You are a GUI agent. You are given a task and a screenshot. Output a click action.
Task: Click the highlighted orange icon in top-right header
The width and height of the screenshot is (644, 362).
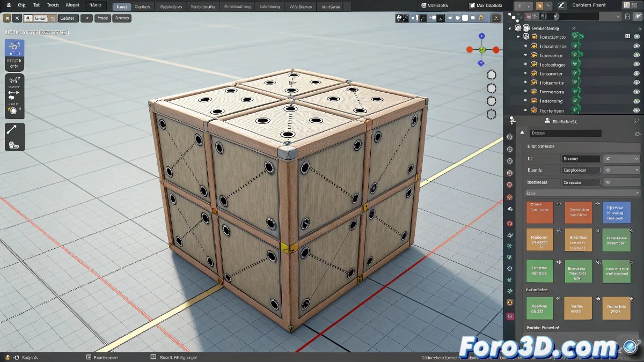540,5
